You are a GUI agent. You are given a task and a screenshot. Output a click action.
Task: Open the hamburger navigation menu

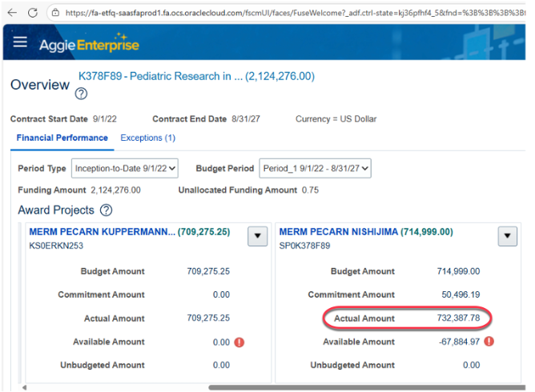tap(20, 44)
